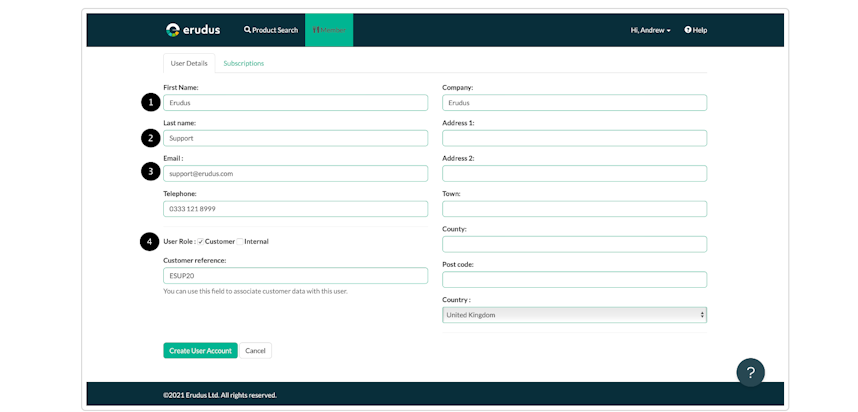Click the ©2021 Erudus Ltd. footer text
Image resolution: width=858 pixels, height=412 pixels.
point(220,395)
